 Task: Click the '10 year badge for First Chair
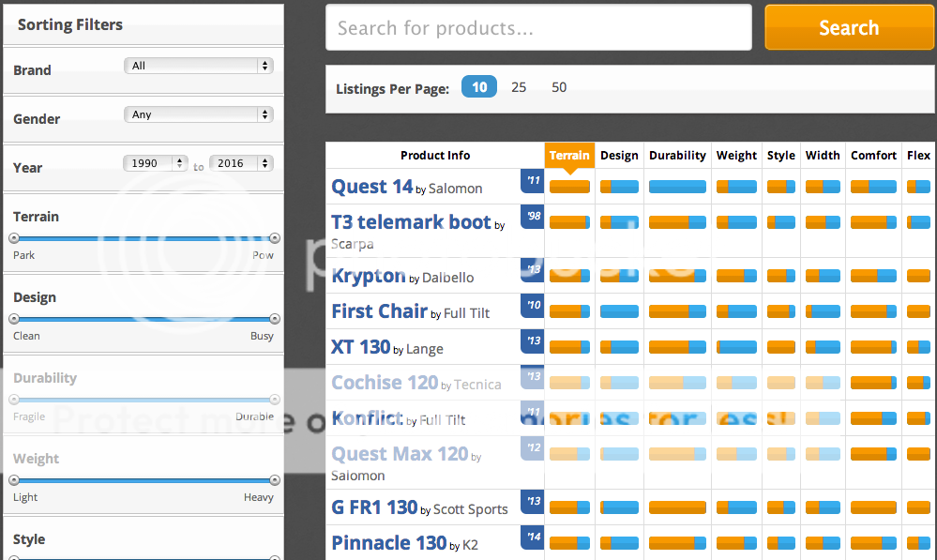click(533, 306)
